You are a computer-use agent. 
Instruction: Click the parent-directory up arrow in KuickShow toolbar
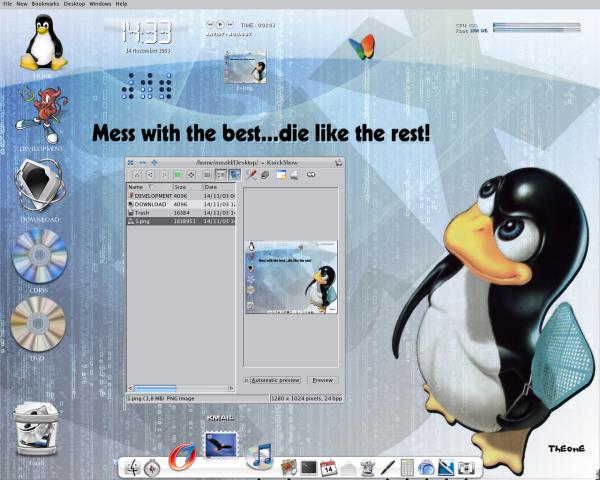tap(137, 175)
